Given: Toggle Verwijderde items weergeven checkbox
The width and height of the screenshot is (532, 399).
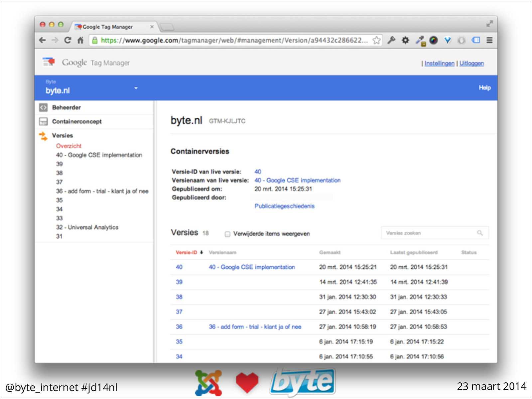Looking at the screenshot, I should [227, 234].
